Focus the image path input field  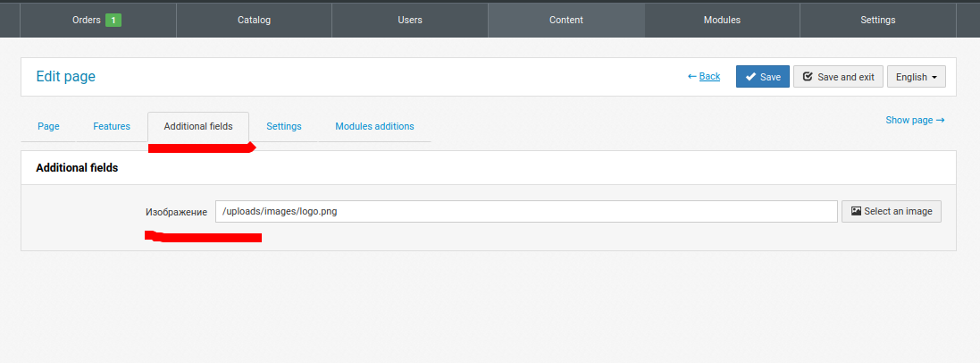526,212
